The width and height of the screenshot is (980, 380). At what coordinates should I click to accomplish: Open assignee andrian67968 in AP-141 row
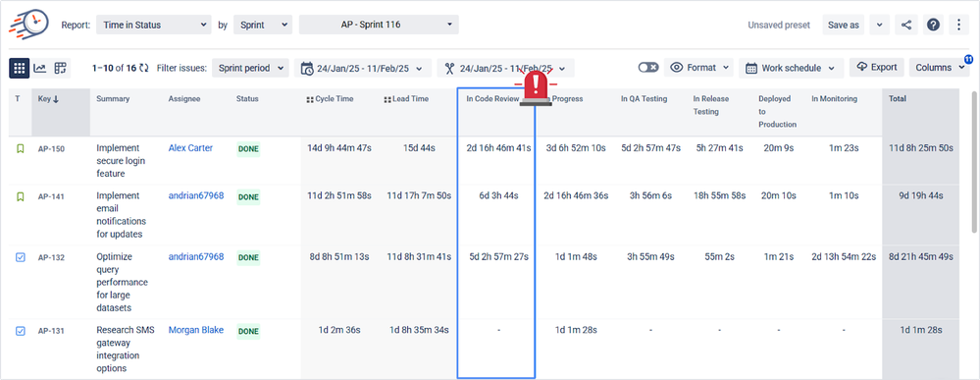pyautogui.click(x=196, y=196)
